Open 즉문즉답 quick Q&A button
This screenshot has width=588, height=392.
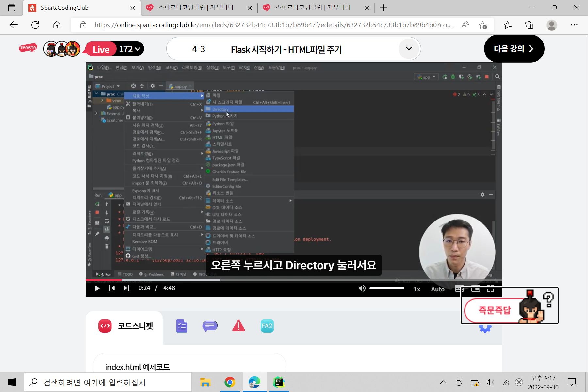tap(509, 306)
